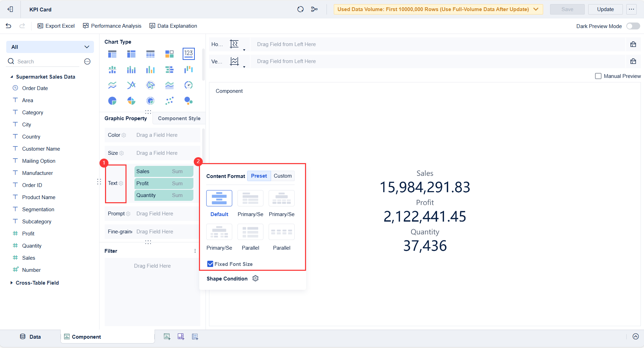This screenshot has height=348, width=644.
Task: Enable Manual Preview checkbox
Action: click(x=598, y=76)
